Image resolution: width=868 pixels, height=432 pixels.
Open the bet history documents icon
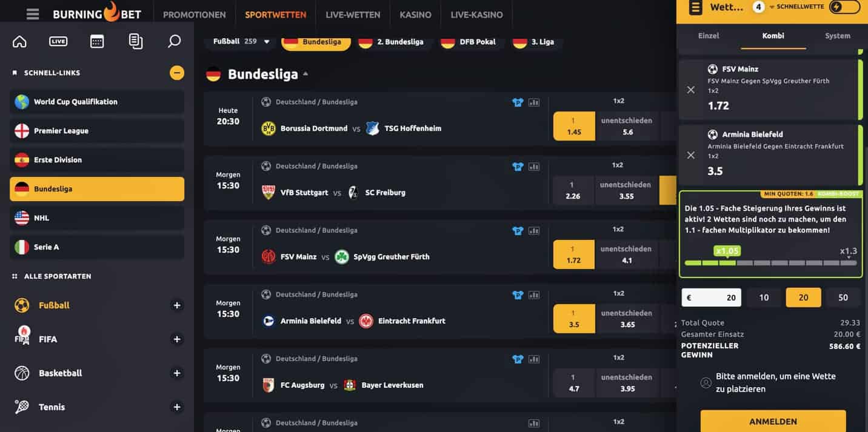tap(136, 41)
